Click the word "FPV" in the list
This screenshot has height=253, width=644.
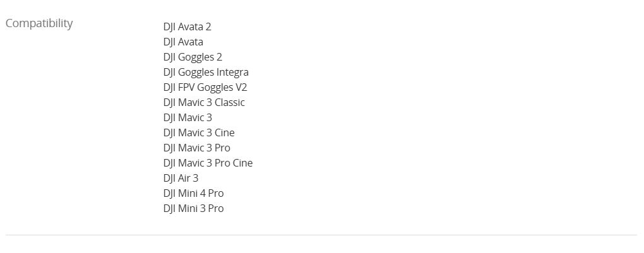pyautogui.click(x=186, y=87)
